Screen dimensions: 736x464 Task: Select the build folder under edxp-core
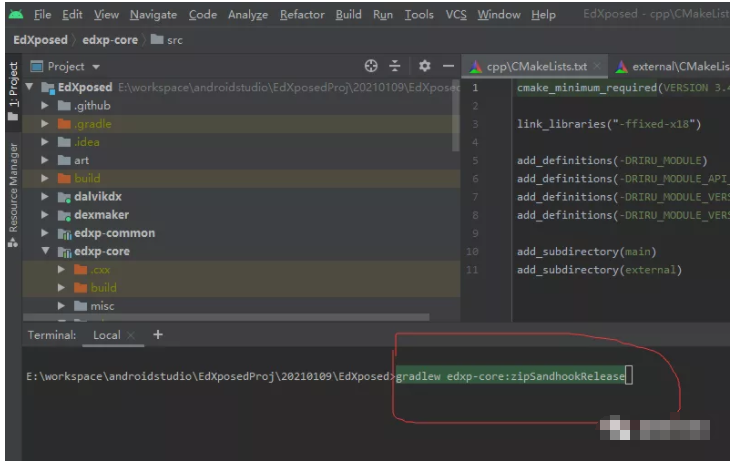241,288
